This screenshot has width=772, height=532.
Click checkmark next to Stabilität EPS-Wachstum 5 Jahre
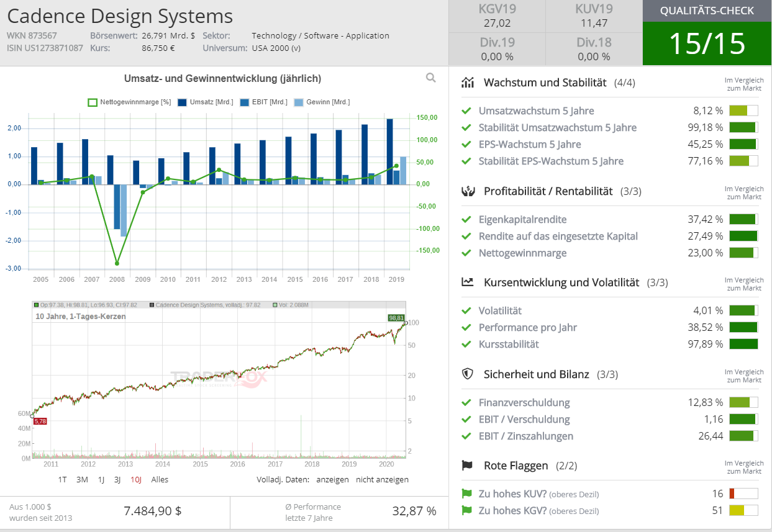point(466,161)
